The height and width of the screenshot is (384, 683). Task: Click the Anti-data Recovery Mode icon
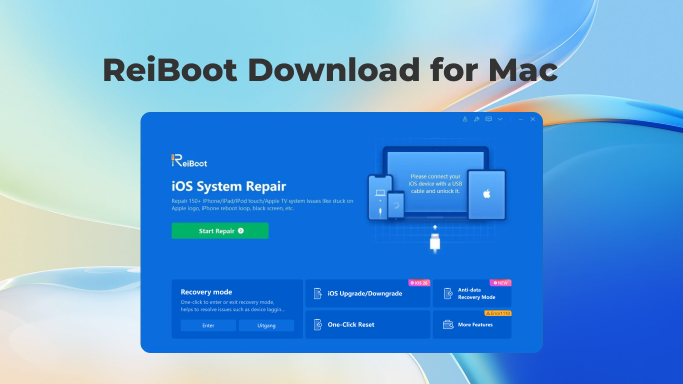click(x=448, y=293)
